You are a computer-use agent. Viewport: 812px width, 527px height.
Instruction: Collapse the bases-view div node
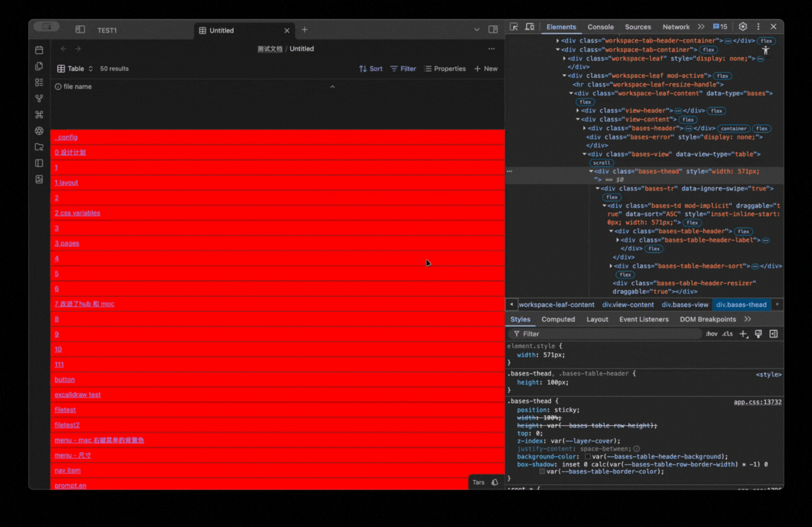(585, 154)
